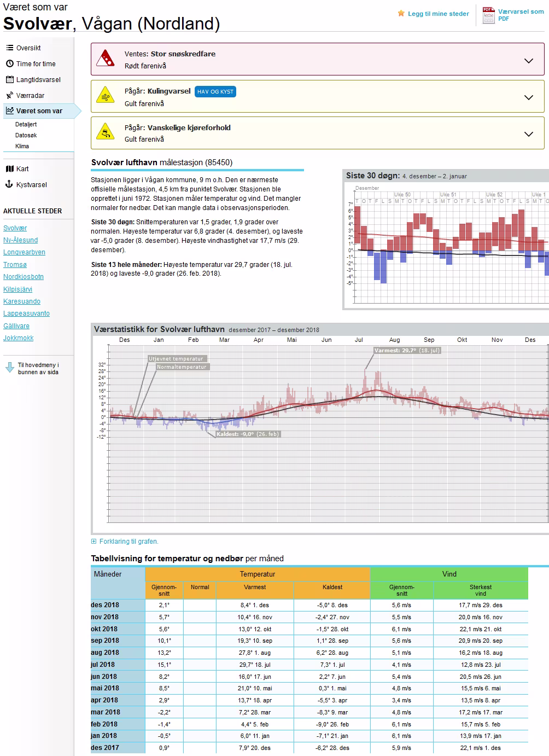Click the 30-day temperature chart
The width and height of the screenshot is (549, 756).
click(448, 246)
